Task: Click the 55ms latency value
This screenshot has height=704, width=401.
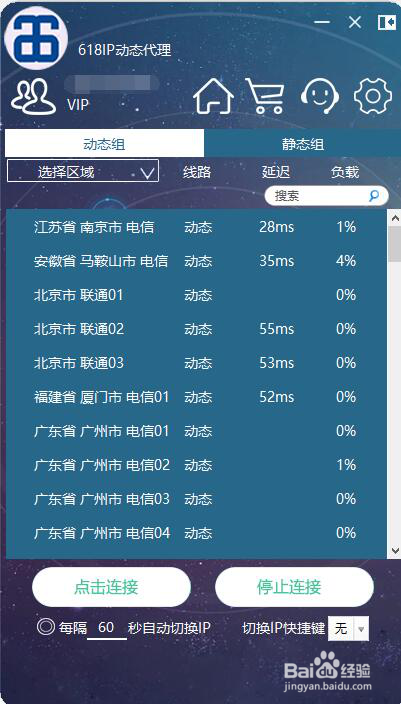Action: click(277, 329)
